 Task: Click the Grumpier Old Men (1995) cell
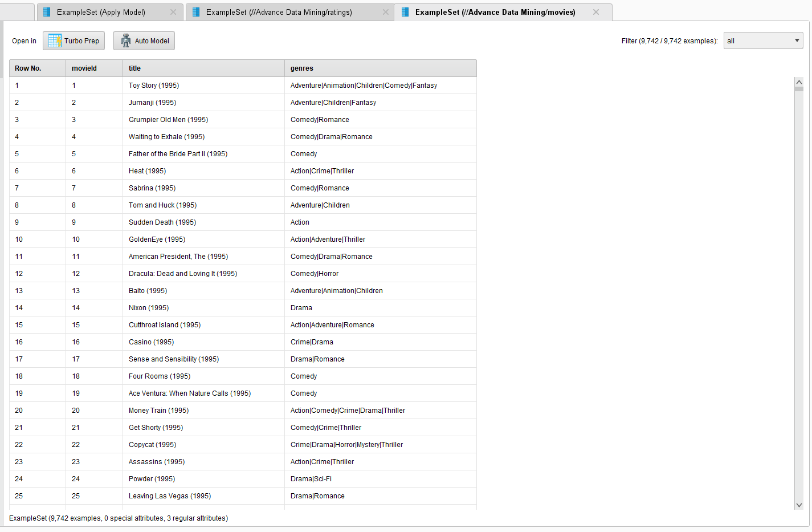203,120
